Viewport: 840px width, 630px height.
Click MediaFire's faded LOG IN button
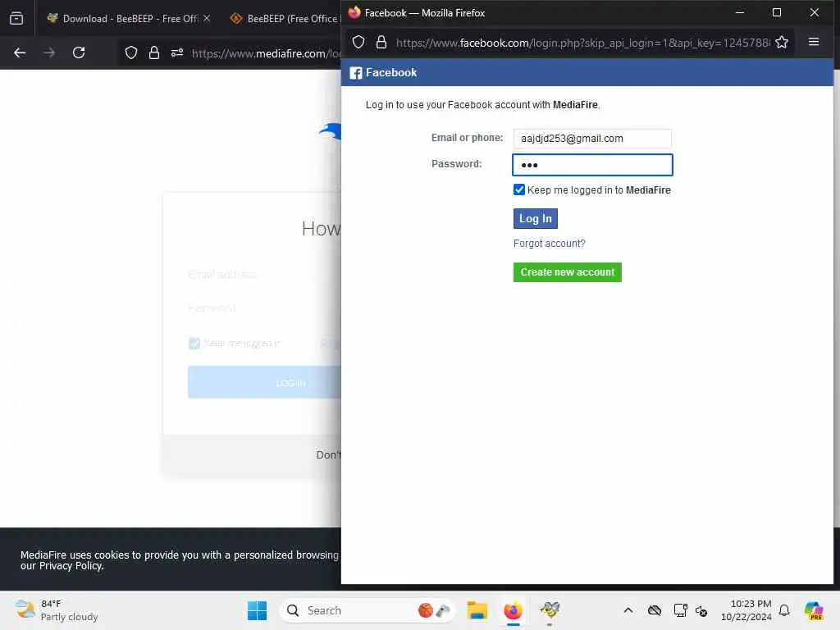(265, 382)
